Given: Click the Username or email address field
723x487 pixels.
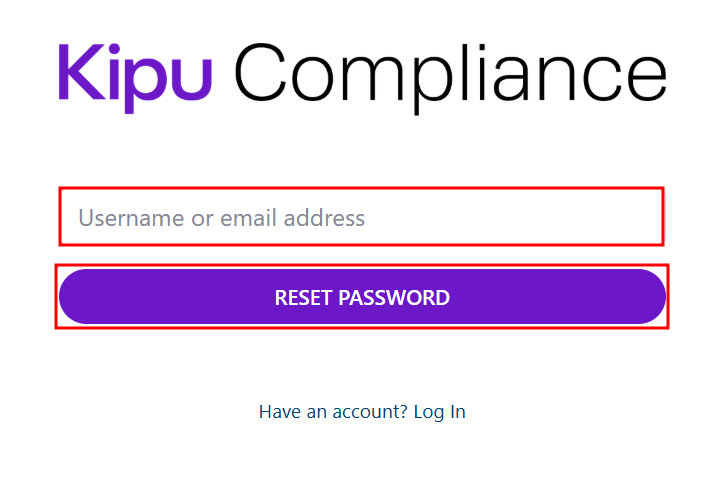Looking at the screenshot, I should [x=361, y=217].
